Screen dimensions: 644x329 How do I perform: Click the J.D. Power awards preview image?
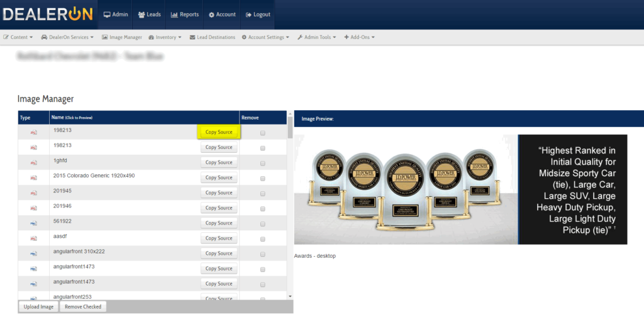tap(460, 189)
